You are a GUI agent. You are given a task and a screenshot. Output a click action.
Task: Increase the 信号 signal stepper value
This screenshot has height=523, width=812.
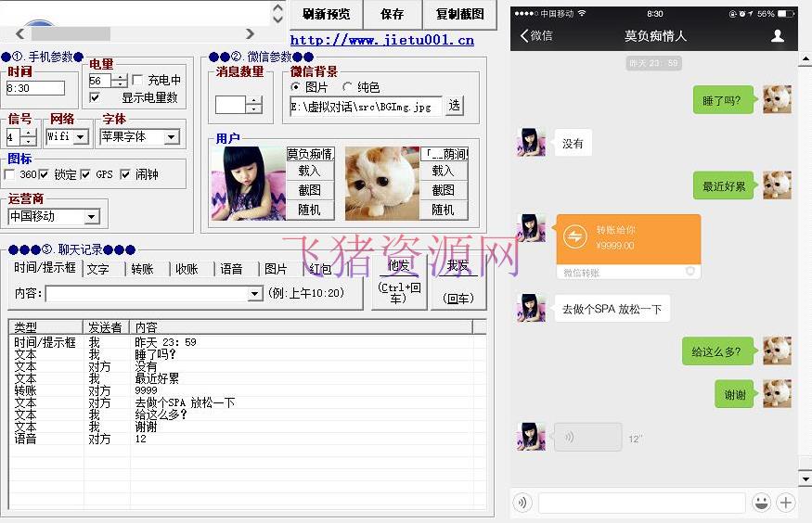click(x=29, y=133)
